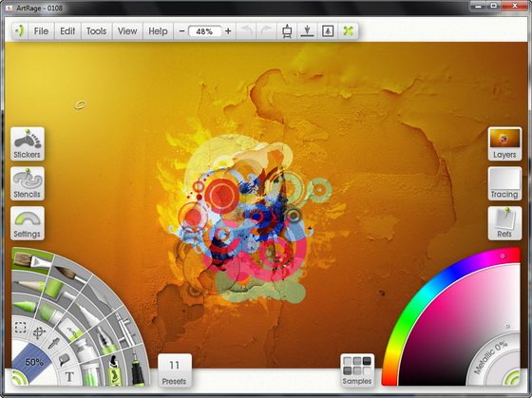532x398 pixels.
Task: Select the speech-bubble tool in tool picker
Action: pos(64,360)
